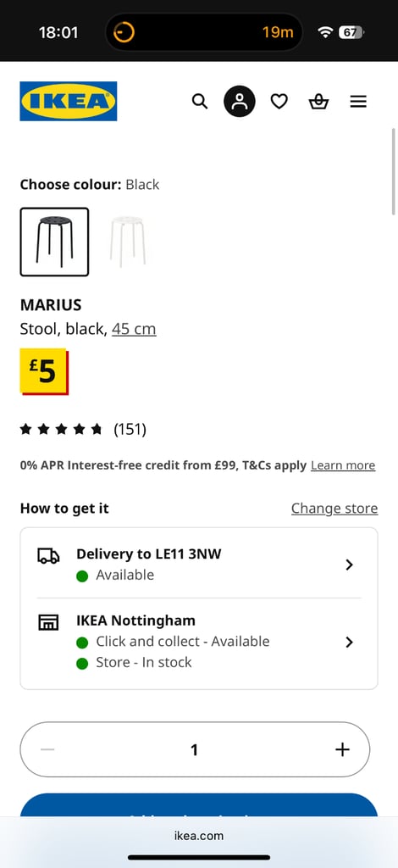Open the shopping basket icon
Screen dimensions: 398x868
coord(318,102)
